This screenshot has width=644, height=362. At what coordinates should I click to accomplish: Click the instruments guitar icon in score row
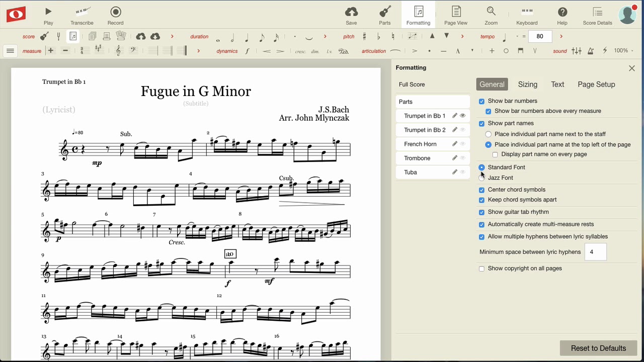point(44,36)
